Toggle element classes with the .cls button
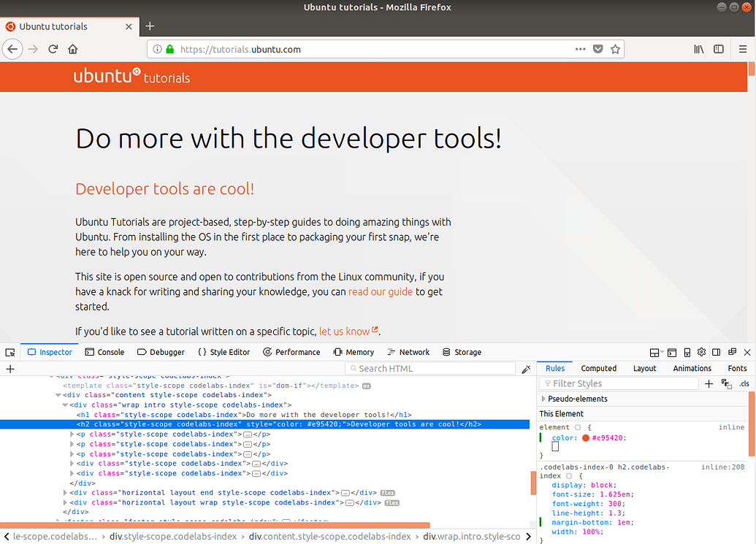 tap(744, 383)
